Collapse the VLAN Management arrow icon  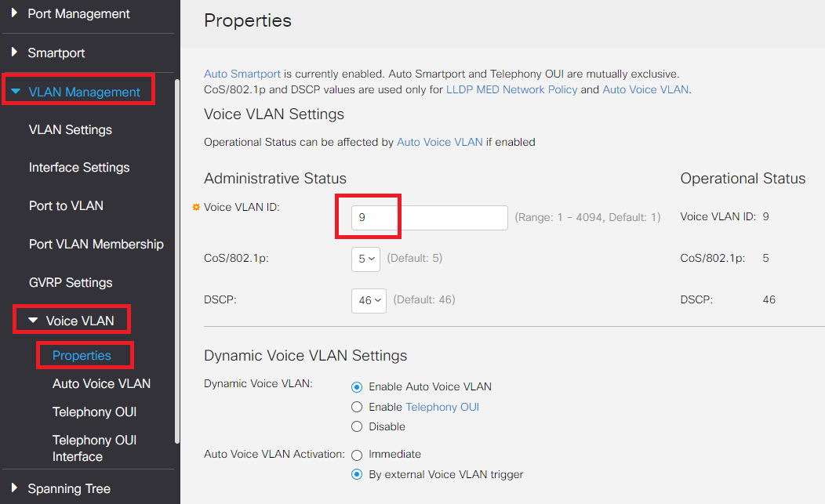coord(16,92)
